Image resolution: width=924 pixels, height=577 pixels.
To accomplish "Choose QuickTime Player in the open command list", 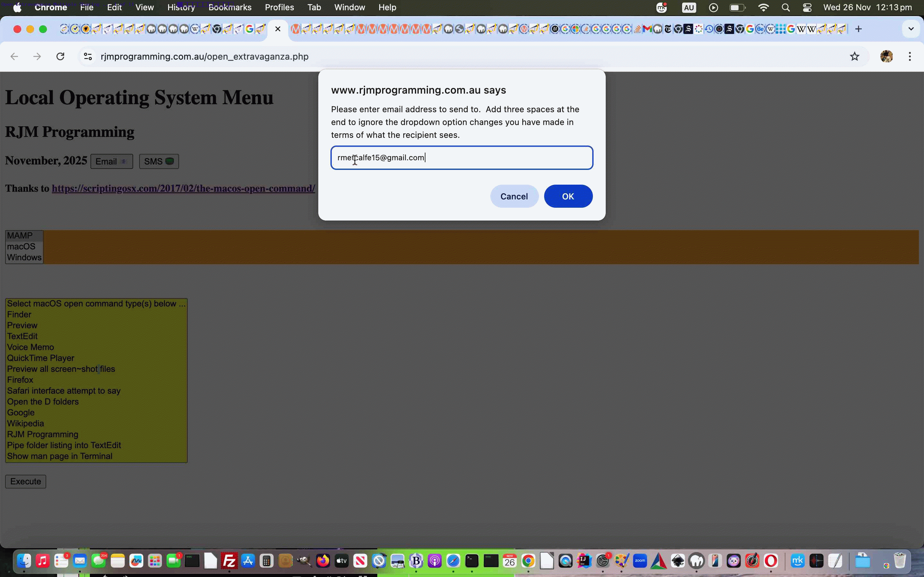I will coord(40,358).
